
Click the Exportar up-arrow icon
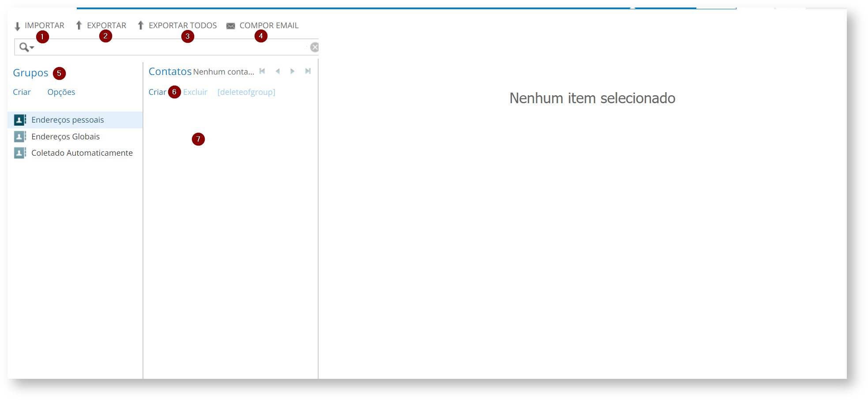click(79, 26)
